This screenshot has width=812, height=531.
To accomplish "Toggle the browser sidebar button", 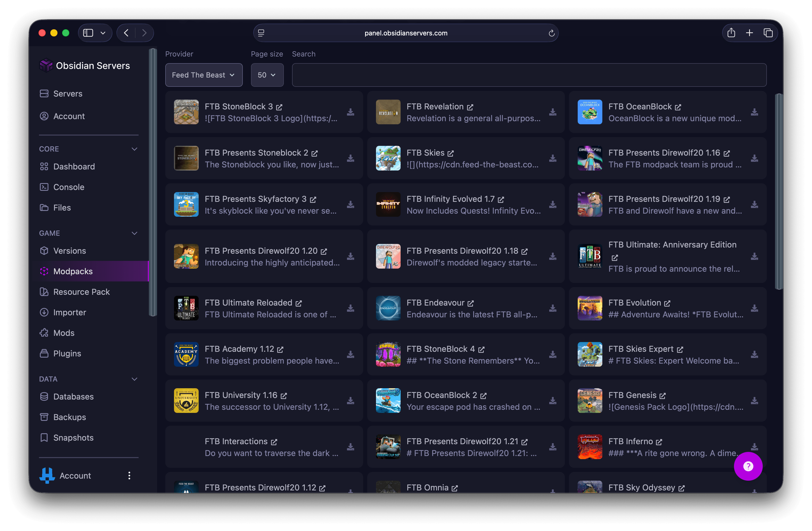I will coord(88,33).
